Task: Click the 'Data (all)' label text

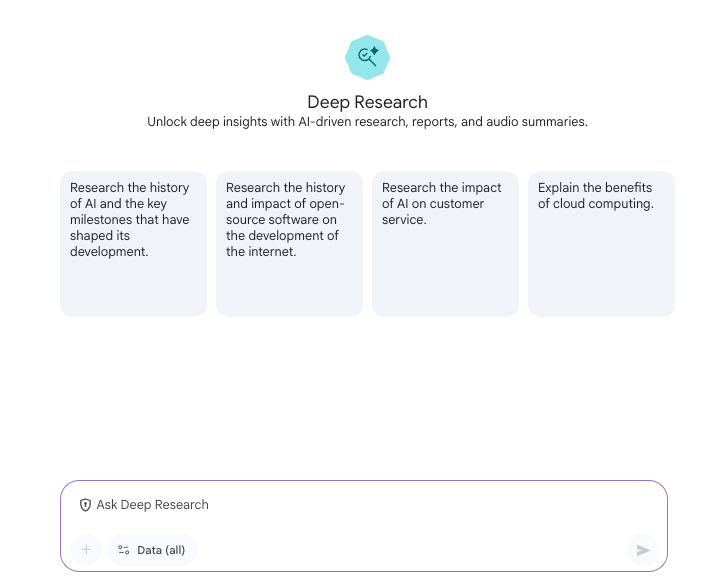Action: pyautogui.click(x=161, y=550)
